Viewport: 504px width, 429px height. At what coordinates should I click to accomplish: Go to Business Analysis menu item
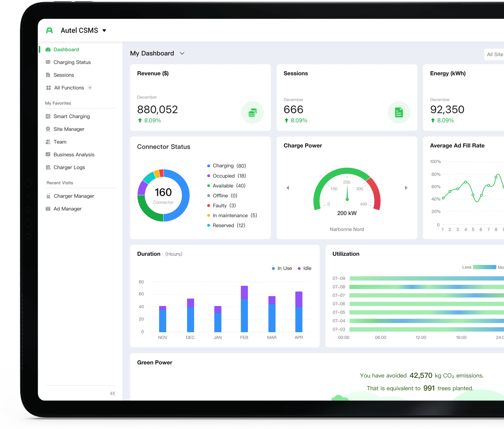coord(74,155)
